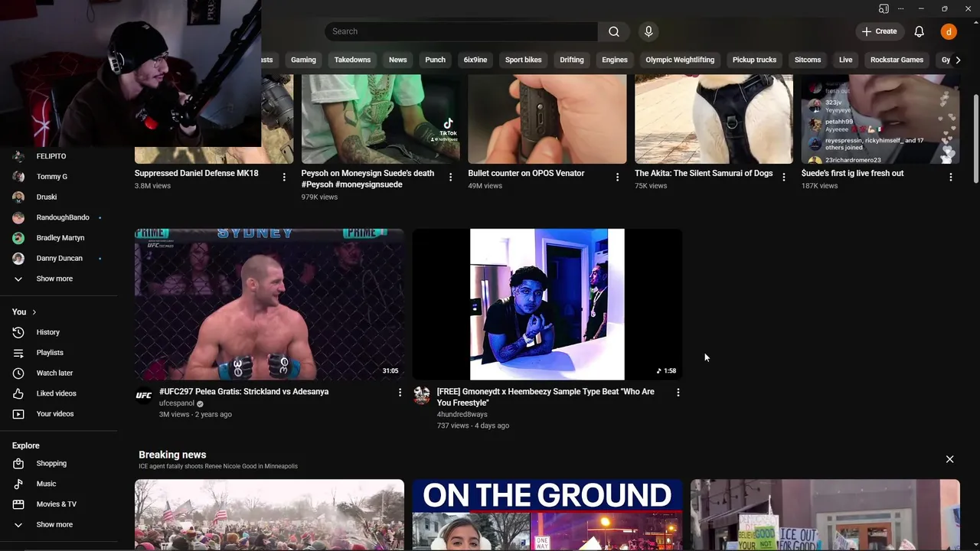Select the News topic chip
980x551 pixels.
(x=398, y=60)
